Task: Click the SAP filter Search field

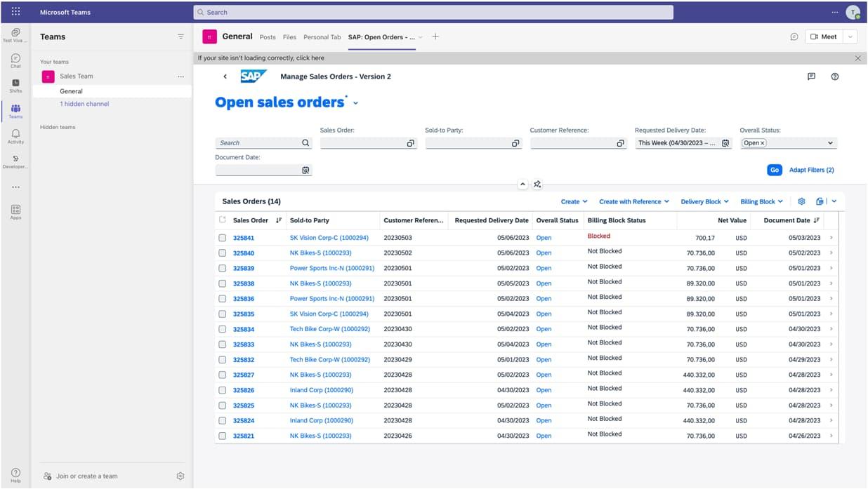Action: [263, 143]
